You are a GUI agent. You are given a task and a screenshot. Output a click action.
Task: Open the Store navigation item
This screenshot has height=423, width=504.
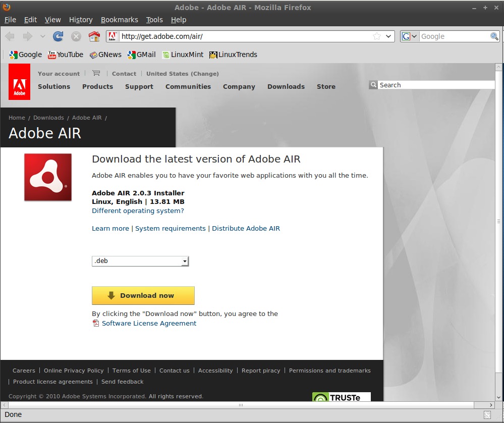point(326,86)
